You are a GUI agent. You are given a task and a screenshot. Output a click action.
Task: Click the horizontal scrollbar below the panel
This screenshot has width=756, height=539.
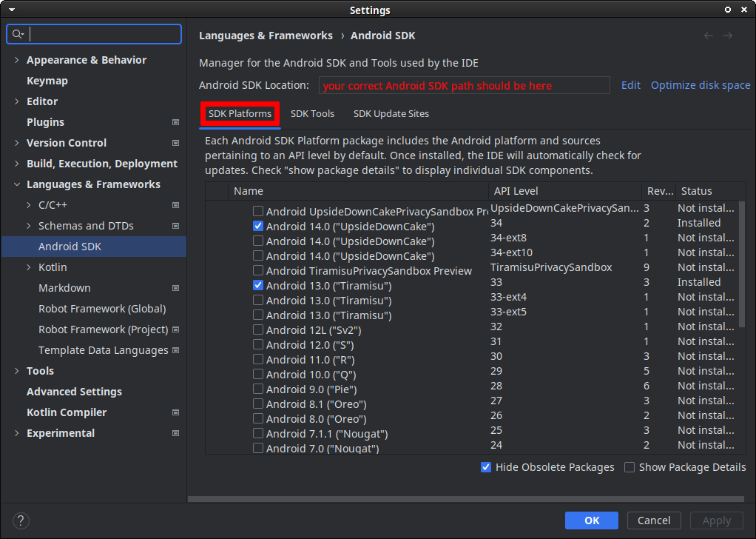pos(466,499)
